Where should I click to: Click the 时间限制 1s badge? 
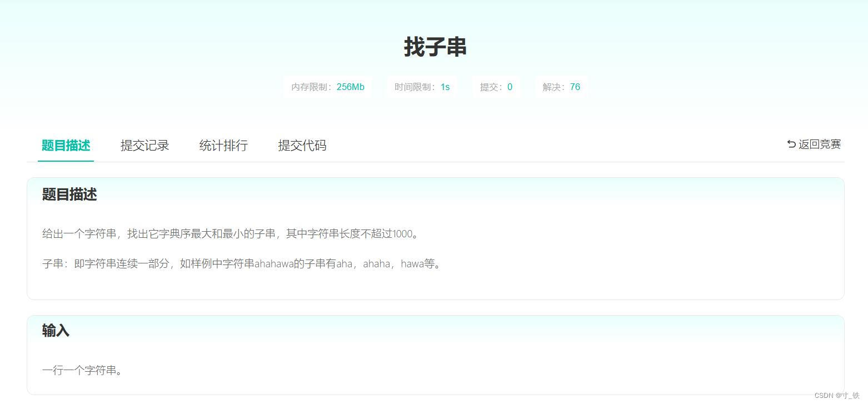(x=422, y=87)
